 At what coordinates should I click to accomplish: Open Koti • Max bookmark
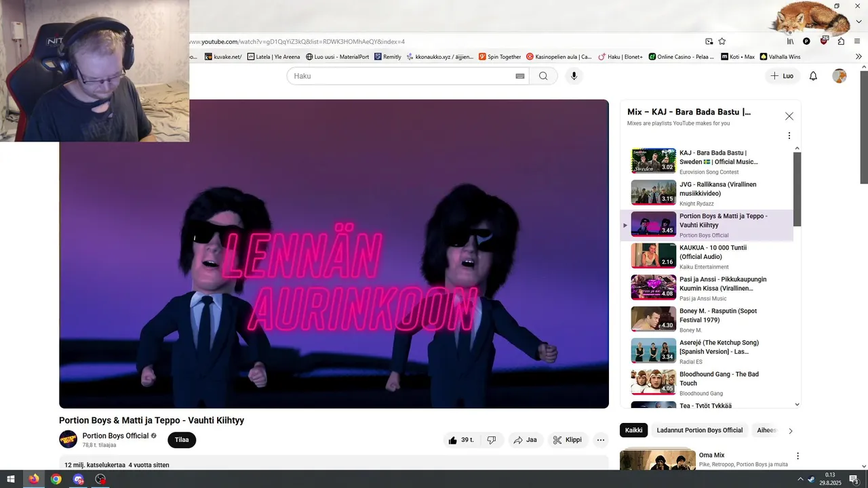(x=738, y=57)
